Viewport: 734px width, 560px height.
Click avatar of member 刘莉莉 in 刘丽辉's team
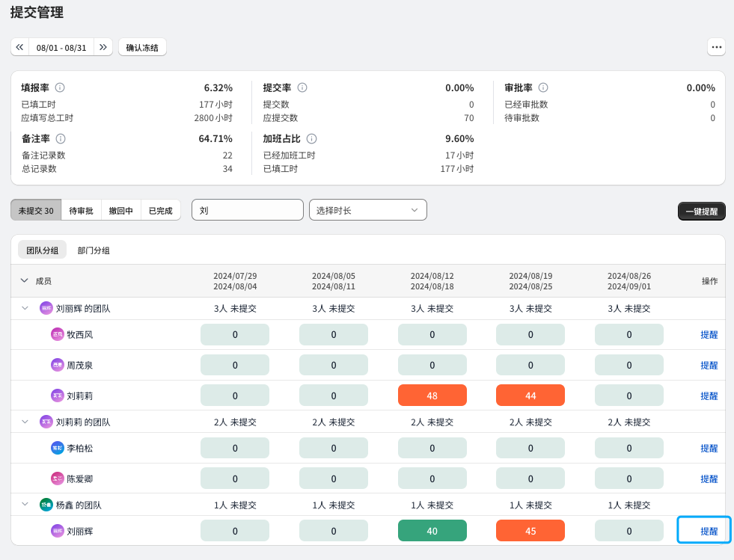(57, 396)
